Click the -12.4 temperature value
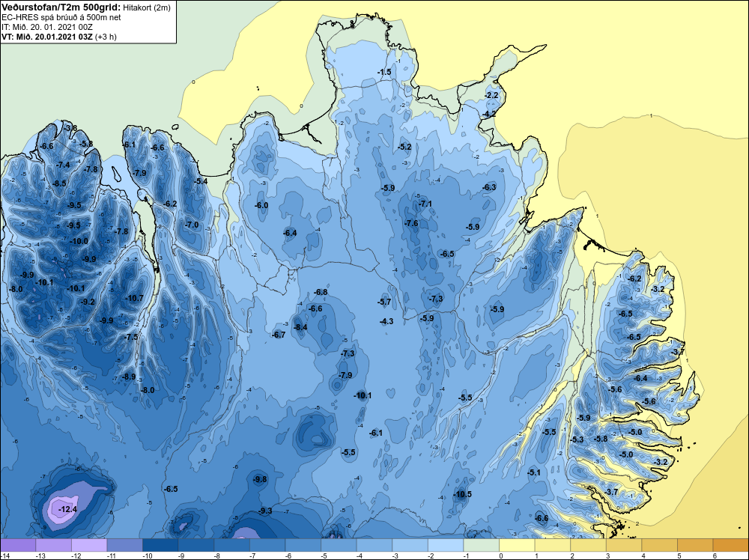Screen dimensions: 749x560 tap(68, 509)
